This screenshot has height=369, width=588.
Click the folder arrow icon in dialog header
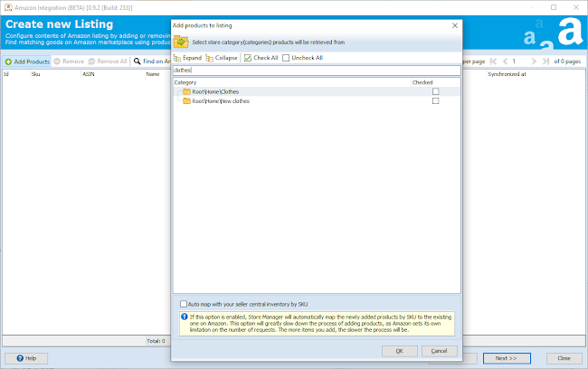pos(181,42)
